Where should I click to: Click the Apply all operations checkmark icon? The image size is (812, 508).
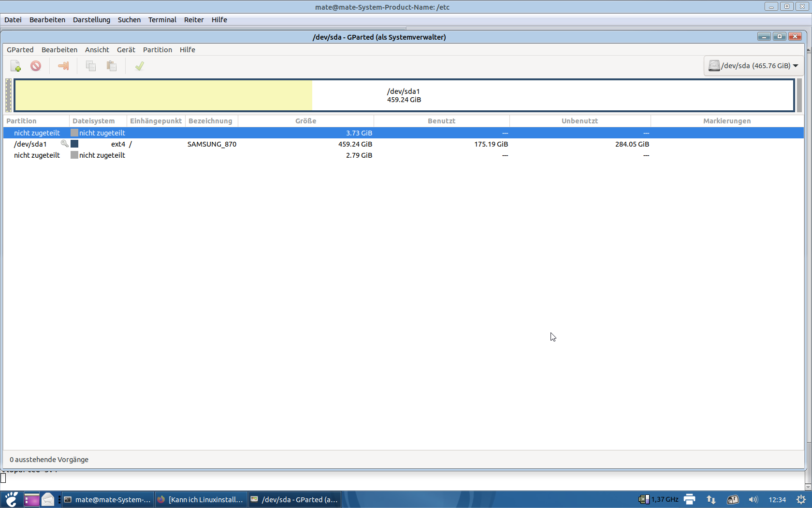point(139,66)
